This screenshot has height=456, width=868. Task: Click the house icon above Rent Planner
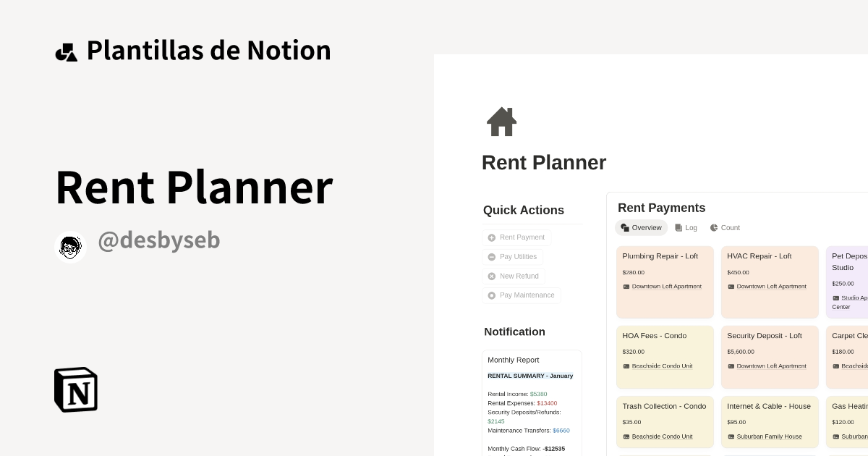point(501,122)
